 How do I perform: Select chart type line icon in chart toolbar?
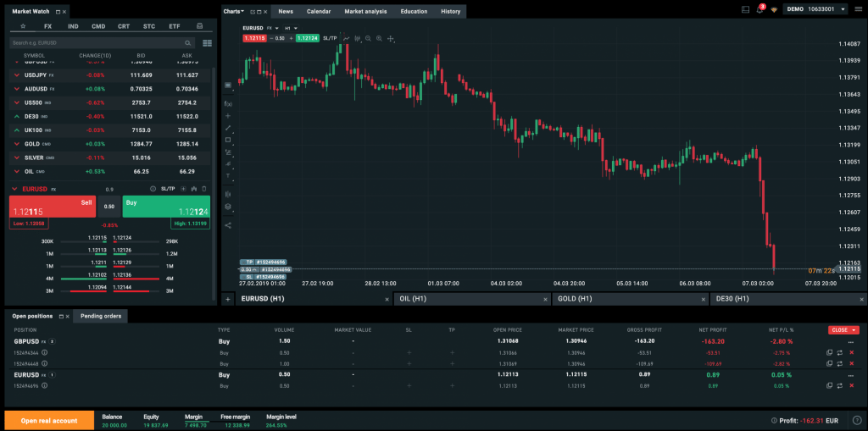347,38
